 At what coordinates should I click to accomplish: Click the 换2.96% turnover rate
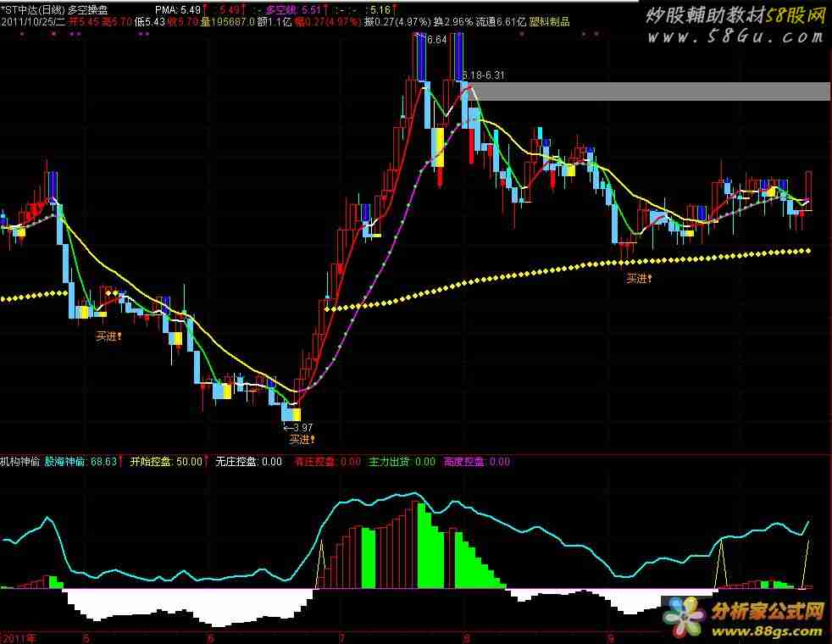[x=452, y=22]
